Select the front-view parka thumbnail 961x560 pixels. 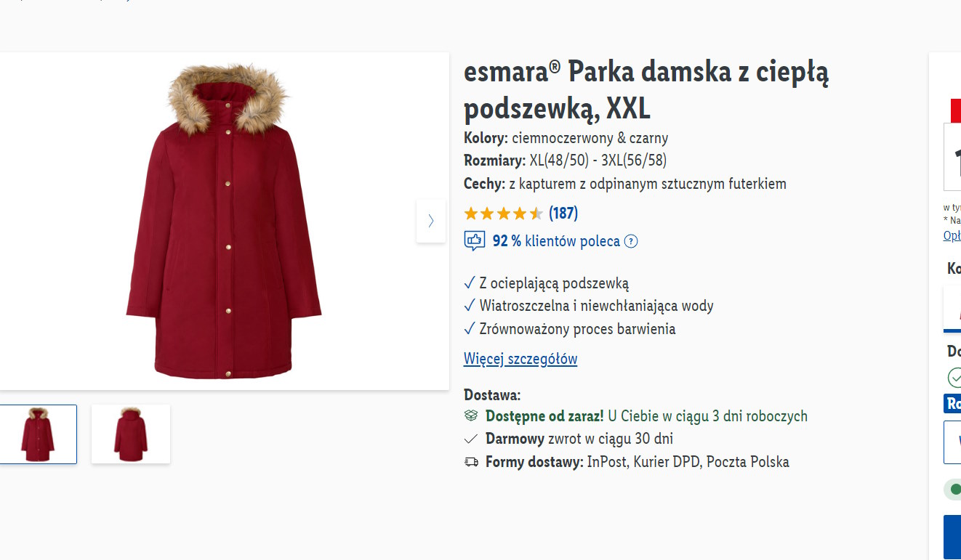pyautogui.click(x=38, y=434)
